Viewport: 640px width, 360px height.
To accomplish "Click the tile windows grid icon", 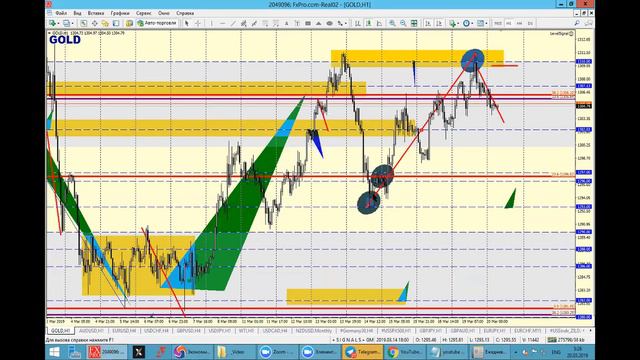I will [x=414, y=23].
